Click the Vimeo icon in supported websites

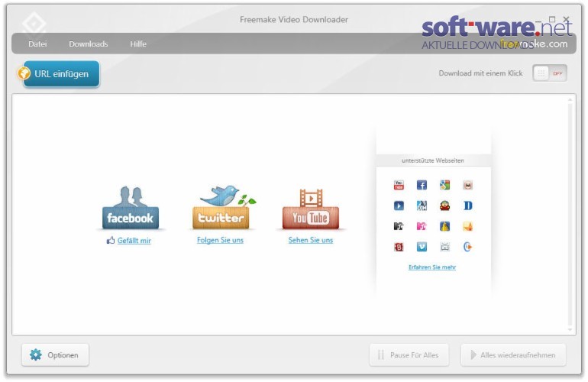[x=422, y=247]
